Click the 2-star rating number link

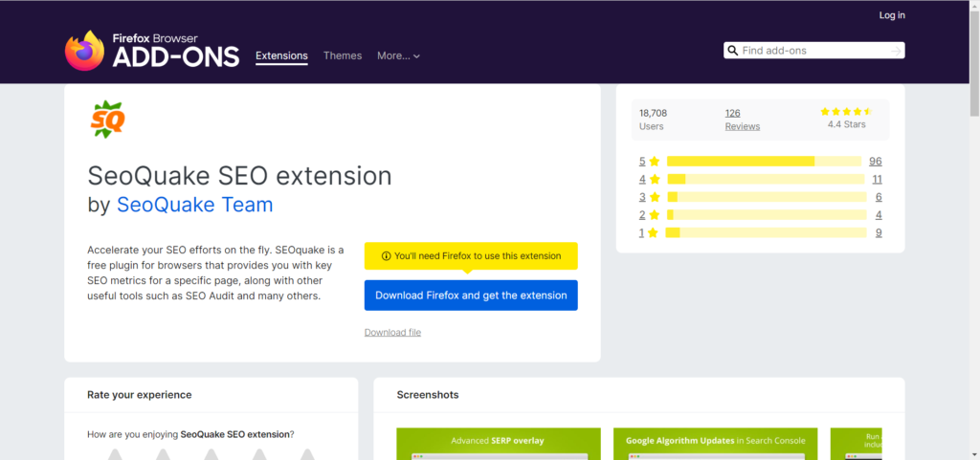click(642, 215)
